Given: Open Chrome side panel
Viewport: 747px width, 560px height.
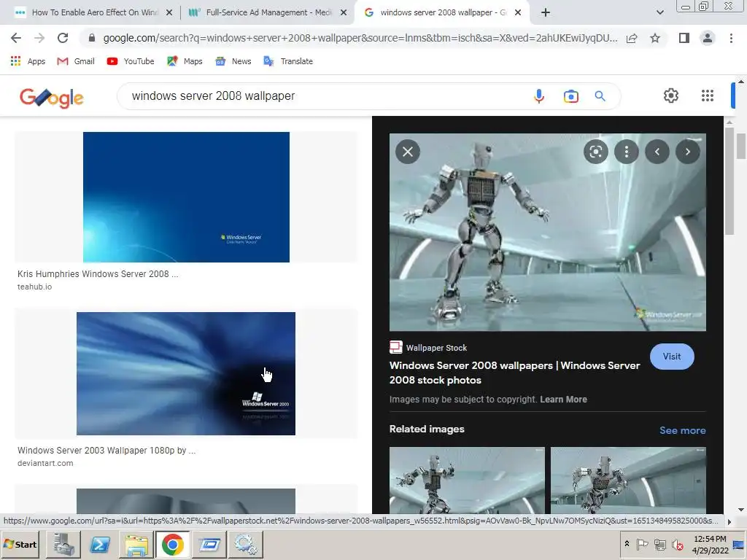Looking at the screenshot, I should [684, 38].
